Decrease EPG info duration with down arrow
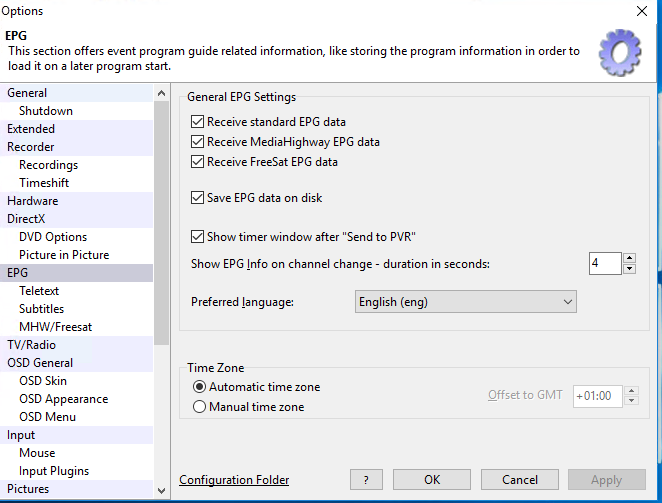The width and height of the screenshot is (662, 503). pos(629,269)
